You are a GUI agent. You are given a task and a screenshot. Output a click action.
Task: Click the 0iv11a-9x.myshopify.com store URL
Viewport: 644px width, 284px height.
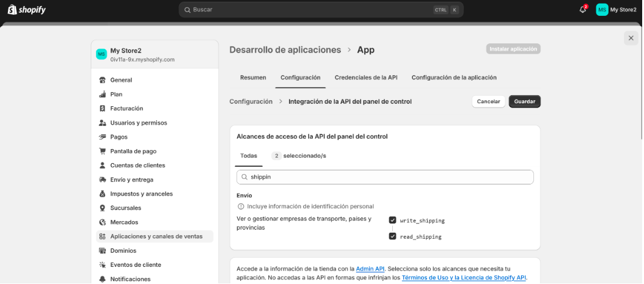click(x=142, y=59)
